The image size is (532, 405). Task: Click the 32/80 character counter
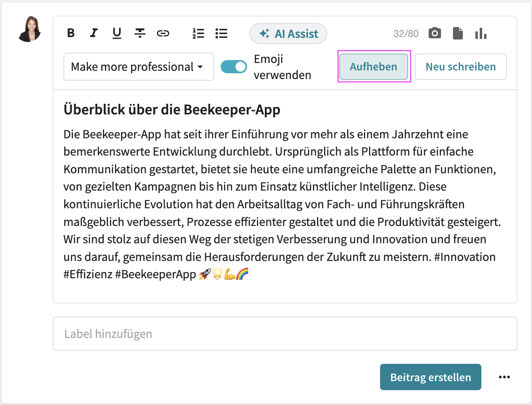click(x=406, y=33)
